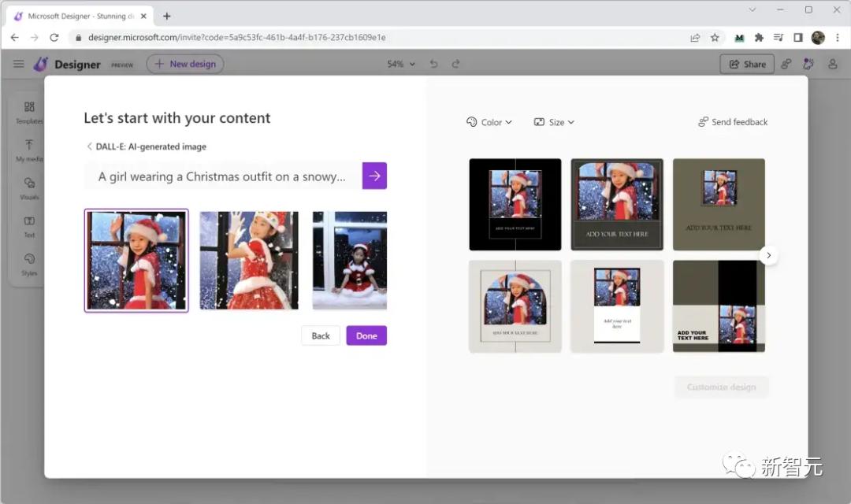Click the Back button

pos(320,335)
